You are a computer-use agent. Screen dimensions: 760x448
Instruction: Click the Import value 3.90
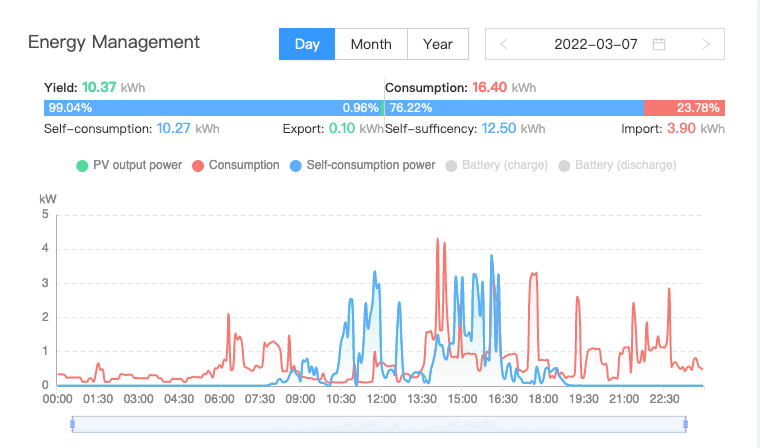coord(681,128)
